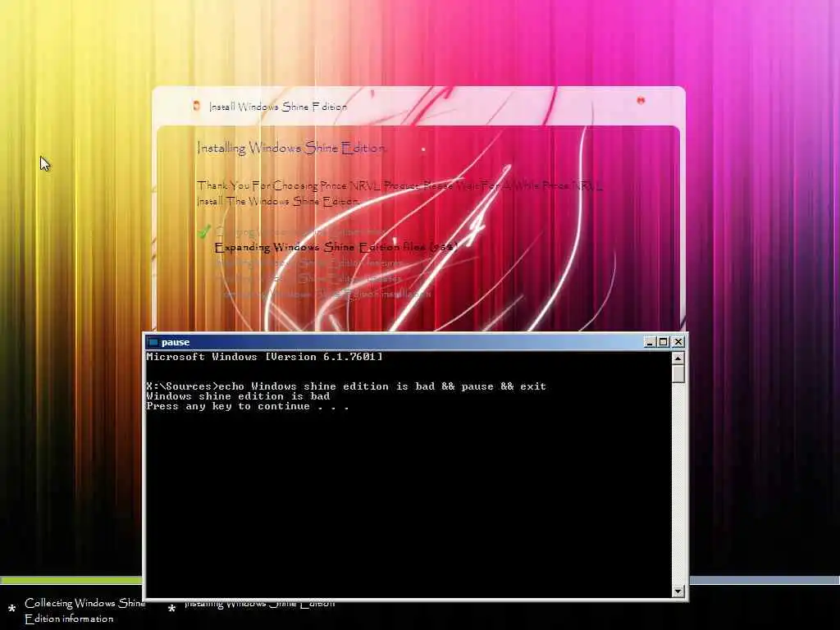Click the 'Installing Windows Shine Edition' heading
This screenshot has height=630, width=840.
(x=291, y=148)
